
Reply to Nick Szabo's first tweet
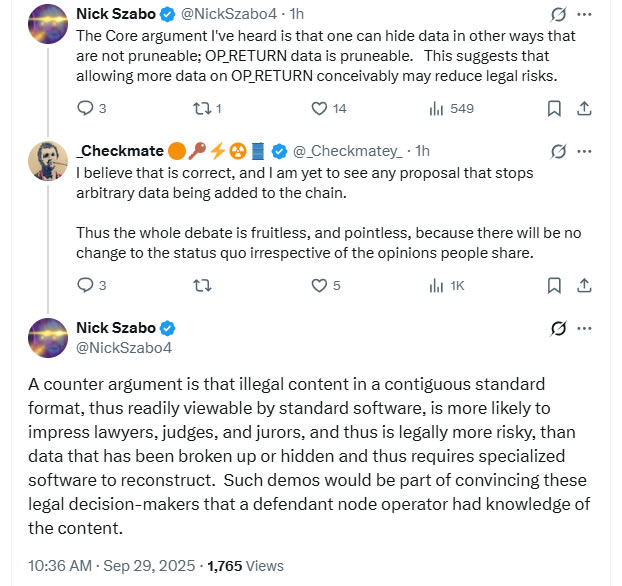pos(85,108)
